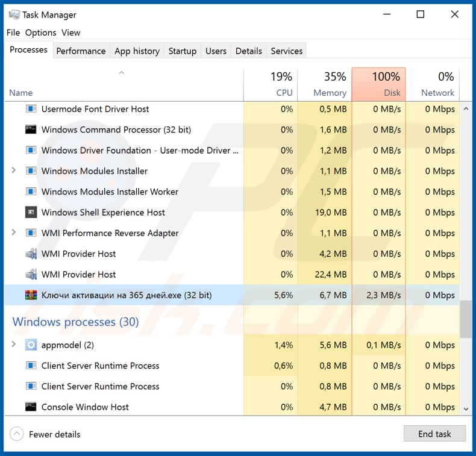Open the Startup tab
476x456 pixels.
click(x=183, y=51)
